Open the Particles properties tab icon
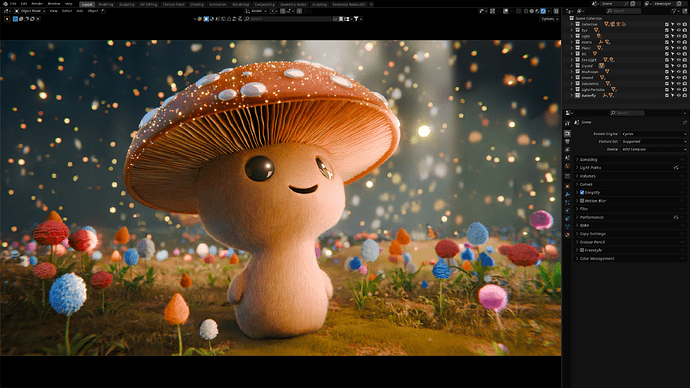 point(567,202)
